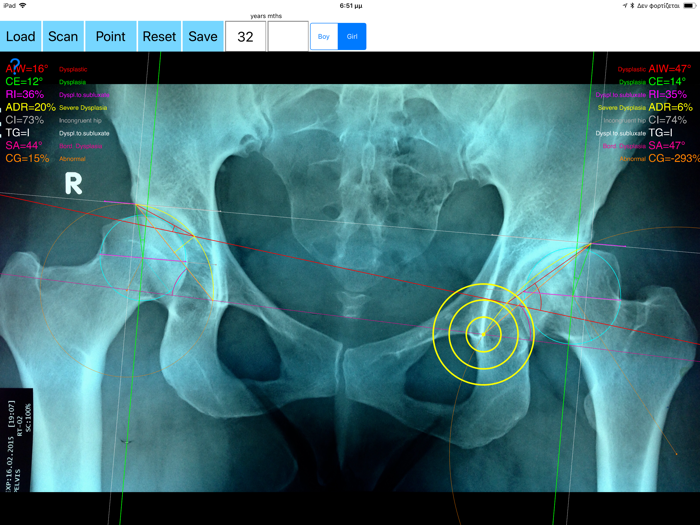The image size is (700, 525).
Task: Select right-side AIW=47° reading
Action: 670,69
